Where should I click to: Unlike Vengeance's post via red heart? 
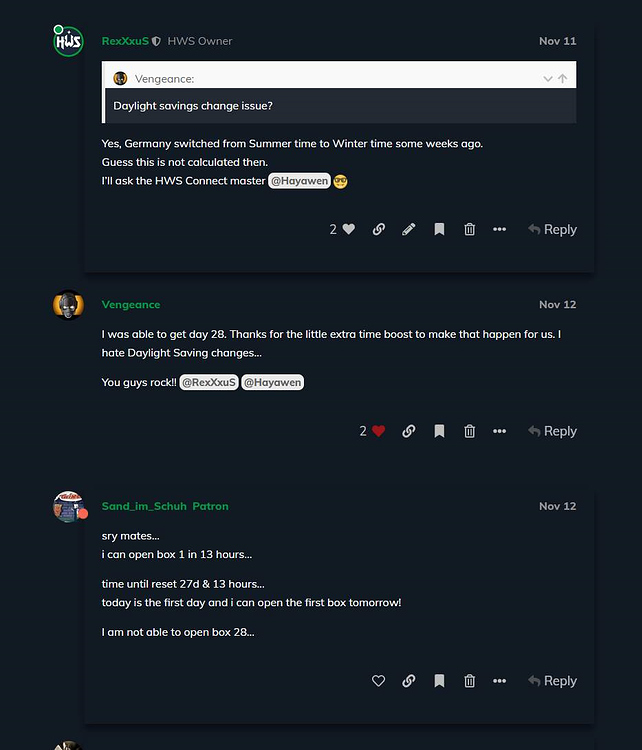click(x=378, y=431)
